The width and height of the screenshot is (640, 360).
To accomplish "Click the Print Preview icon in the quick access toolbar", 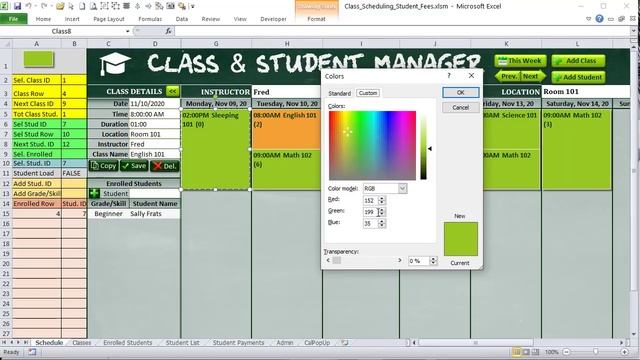I will coord(93,6).
